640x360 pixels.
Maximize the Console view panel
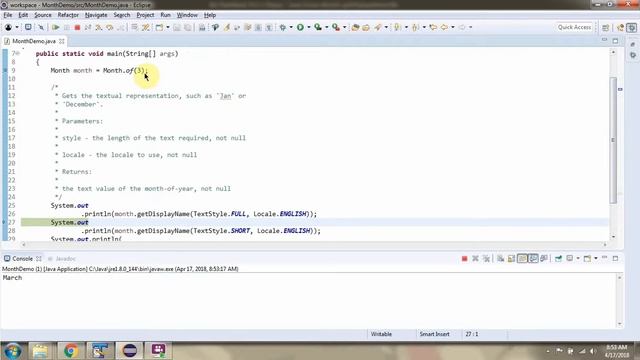(616, 258)
